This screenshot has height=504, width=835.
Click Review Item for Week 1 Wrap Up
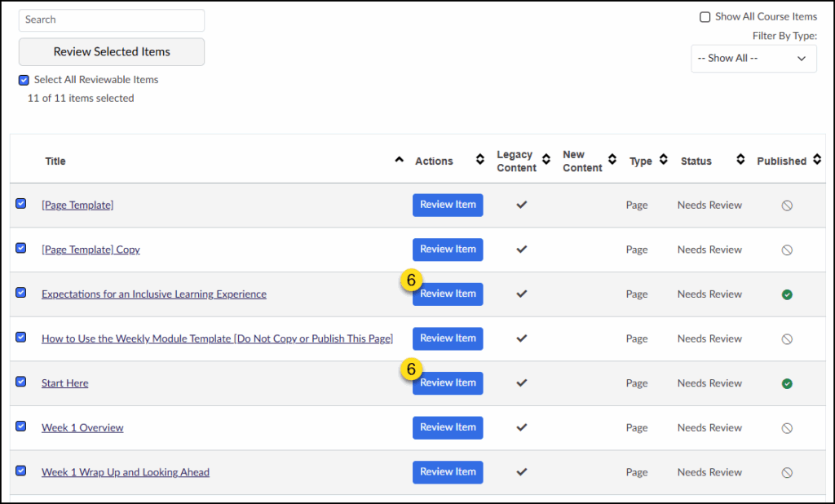click(448, 472)
